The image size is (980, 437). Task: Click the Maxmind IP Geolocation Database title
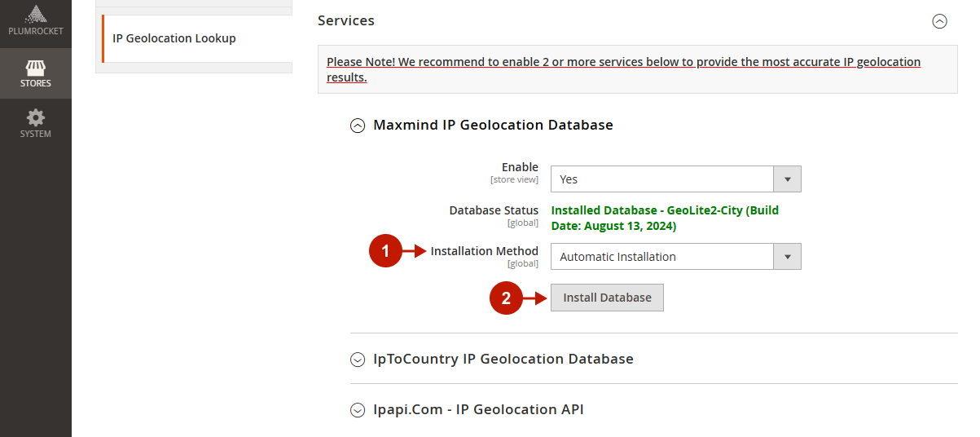click(x=493, y=125)
